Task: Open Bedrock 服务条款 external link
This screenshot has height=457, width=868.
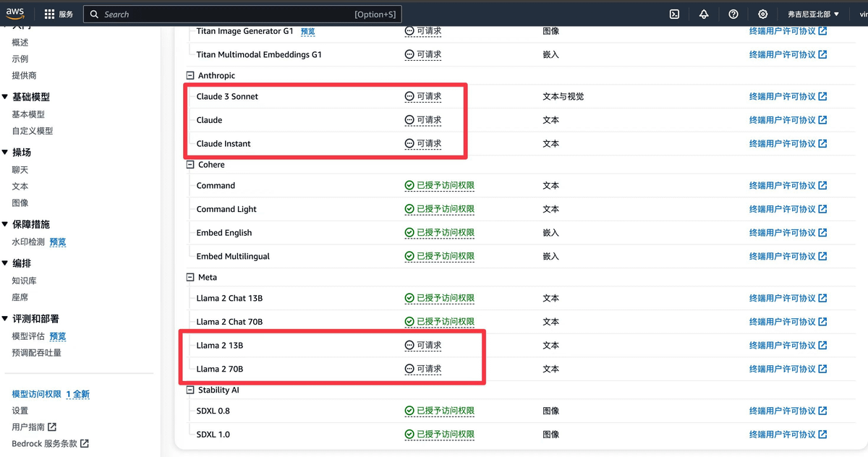Action: click(51, 444)
